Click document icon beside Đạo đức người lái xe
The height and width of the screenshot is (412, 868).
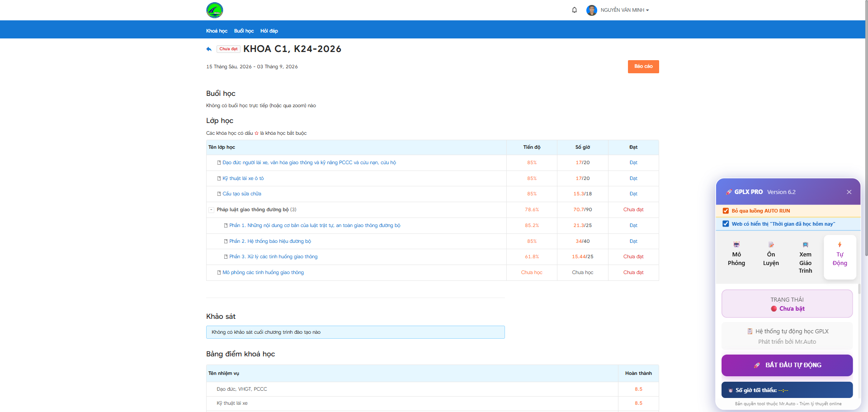219,163
